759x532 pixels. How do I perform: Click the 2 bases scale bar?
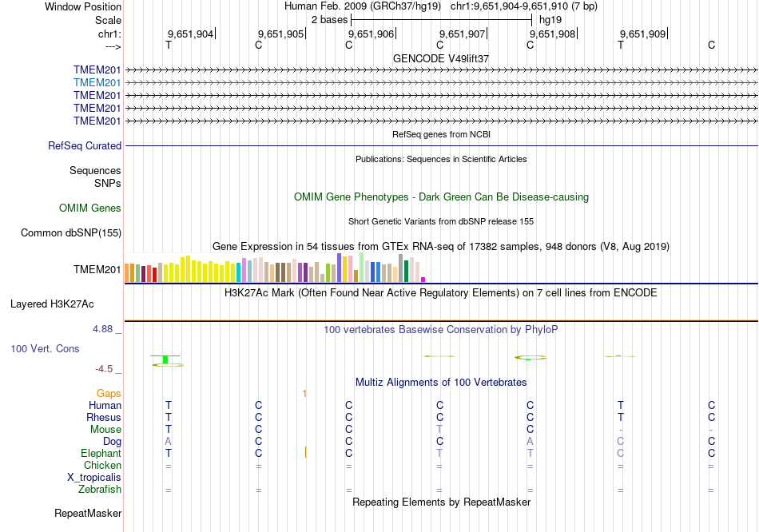(442, 20)
